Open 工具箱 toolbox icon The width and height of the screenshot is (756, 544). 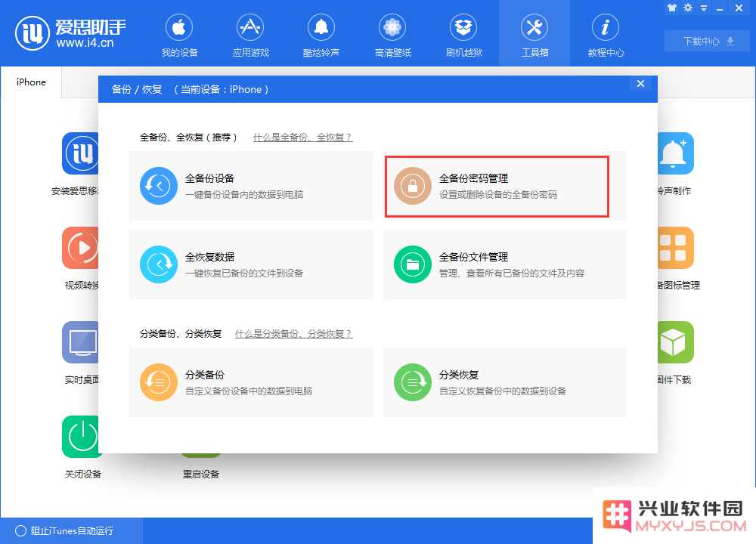click(534, 28)
